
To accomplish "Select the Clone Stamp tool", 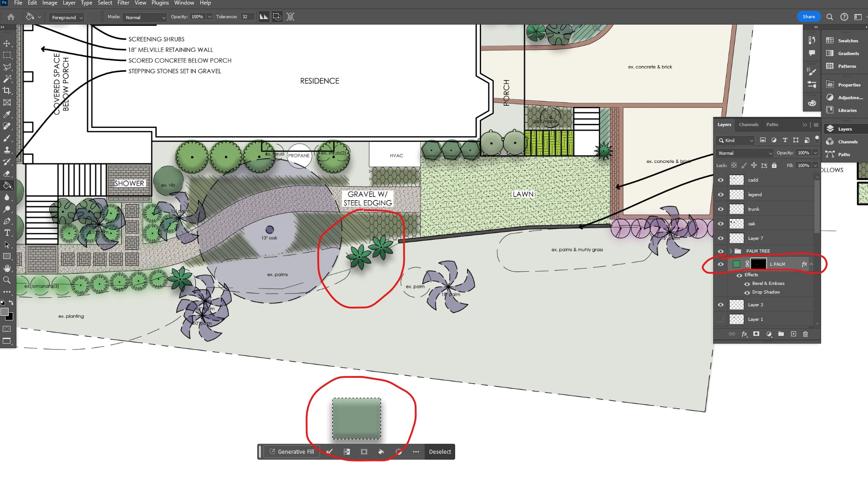I will click(7, 150).
